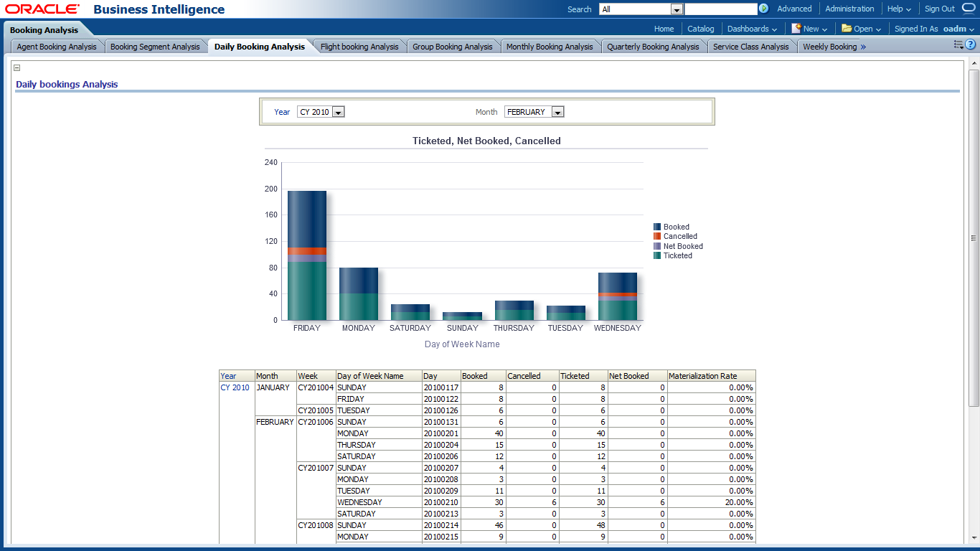Viewport: 980px width, 551px height.
Task: Click the New document icon
Action: click(x=796, y=29)
